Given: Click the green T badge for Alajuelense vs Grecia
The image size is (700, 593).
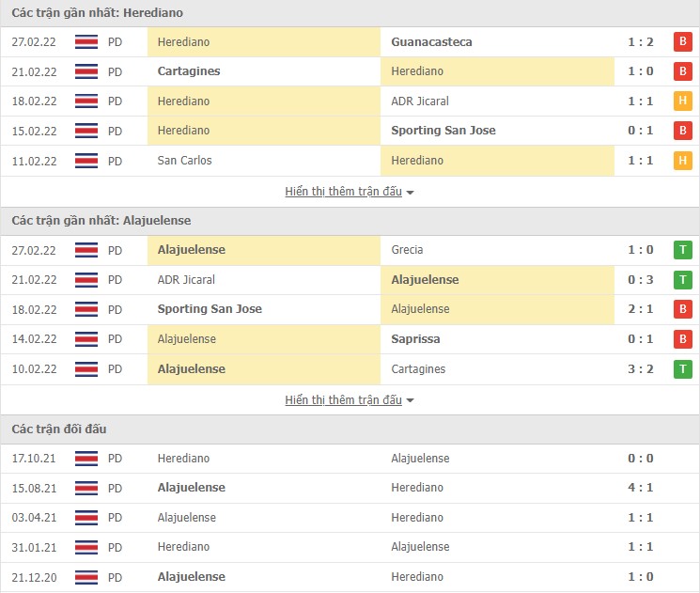Looking at the screenshot, I should coord(682,250).
